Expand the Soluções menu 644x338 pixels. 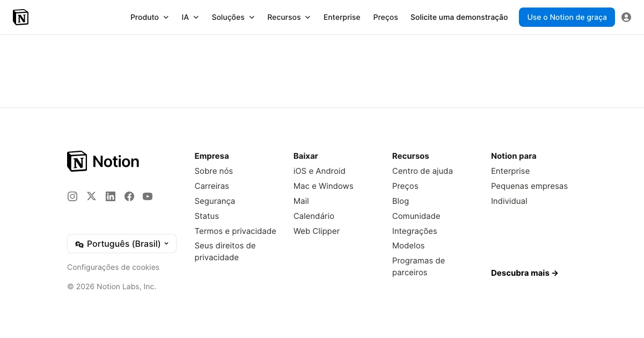(233, 17)
